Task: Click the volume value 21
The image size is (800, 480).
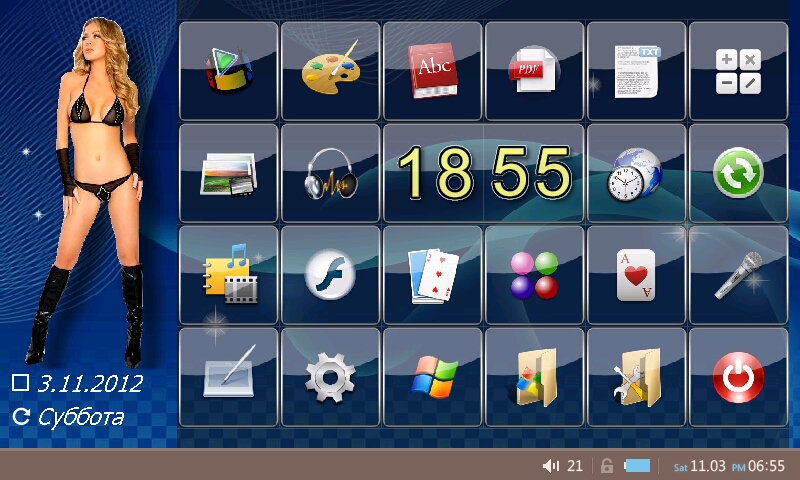Action: [575, 466]
